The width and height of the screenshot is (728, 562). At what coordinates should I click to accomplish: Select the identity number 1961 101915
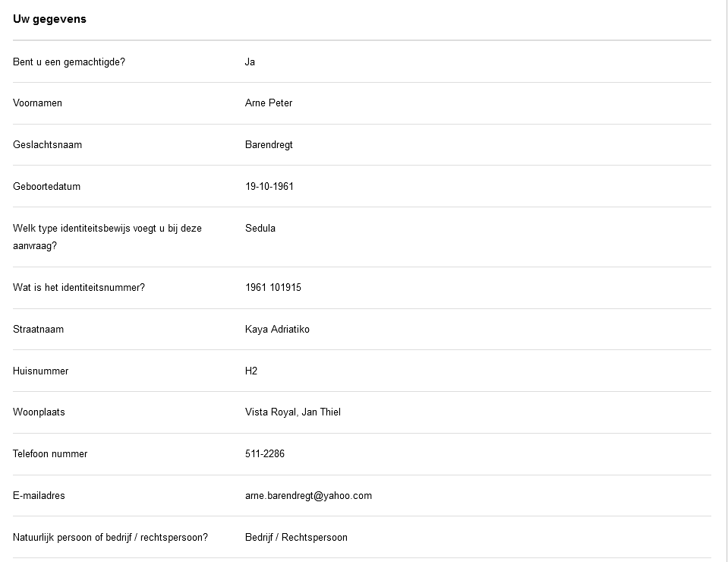273,287
